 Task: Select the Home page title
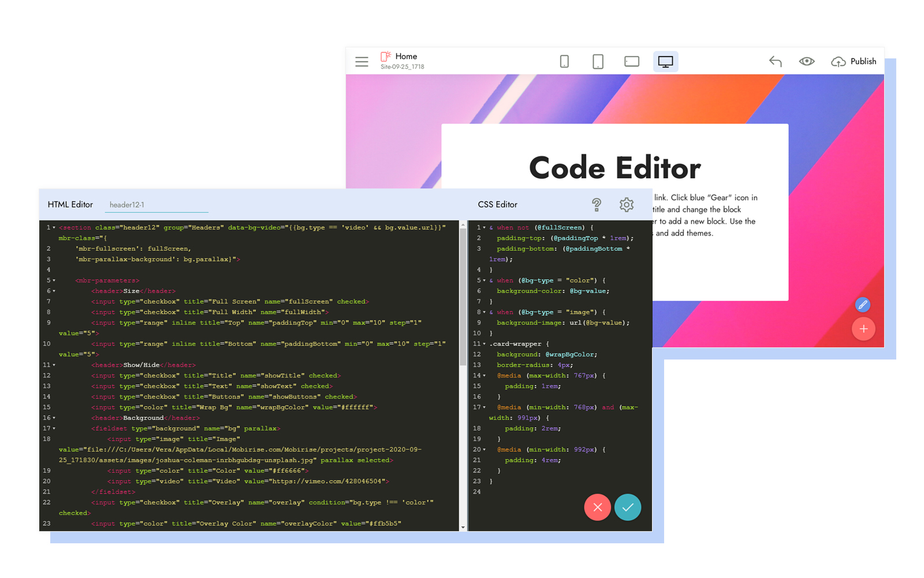[x=406, y=56]
